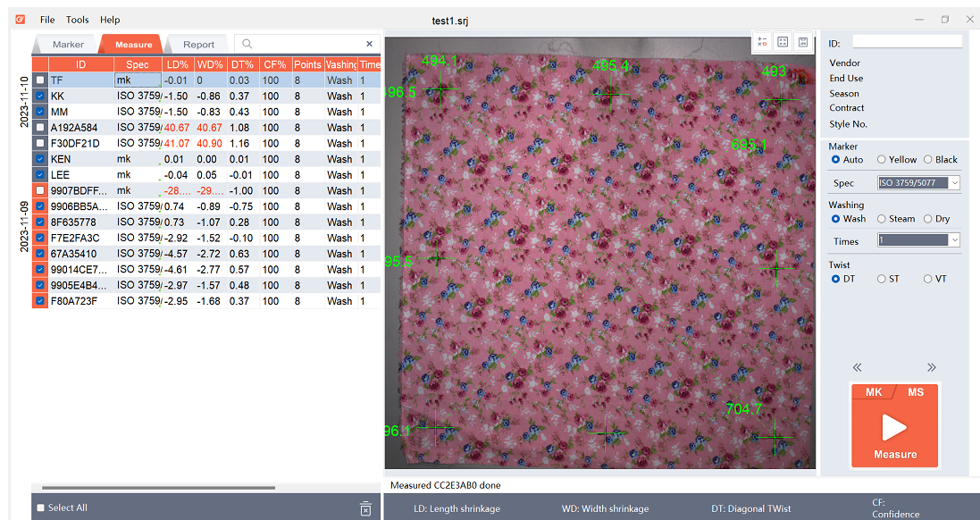
Task: Check the box for the TF row
Action: pyautogui.click(x=40, y=80)
